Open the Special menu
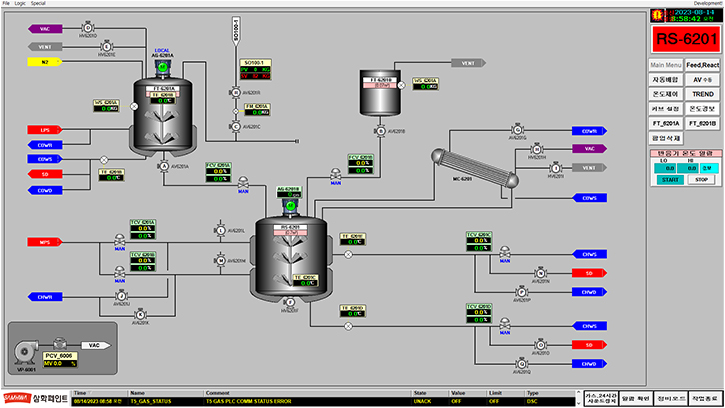This screenshot has height=408, width=725. coord(38,3)
